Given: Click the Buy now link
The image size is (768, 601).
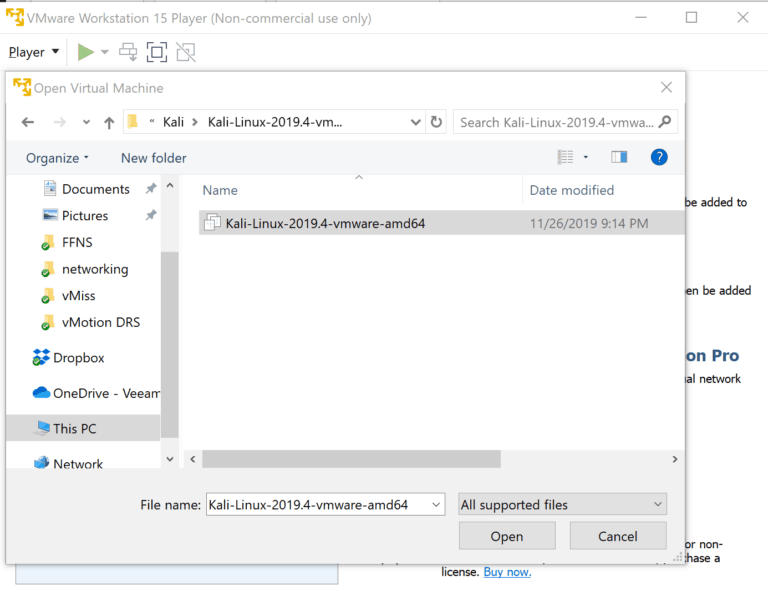Looking at the screenshot, I should 507,571.
